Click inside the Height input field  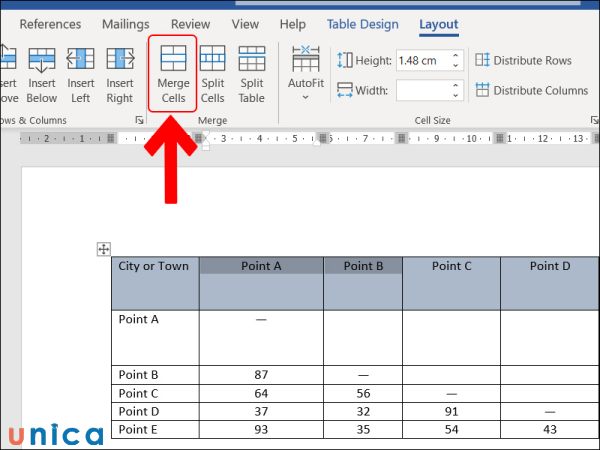click(x=420, y=61)
